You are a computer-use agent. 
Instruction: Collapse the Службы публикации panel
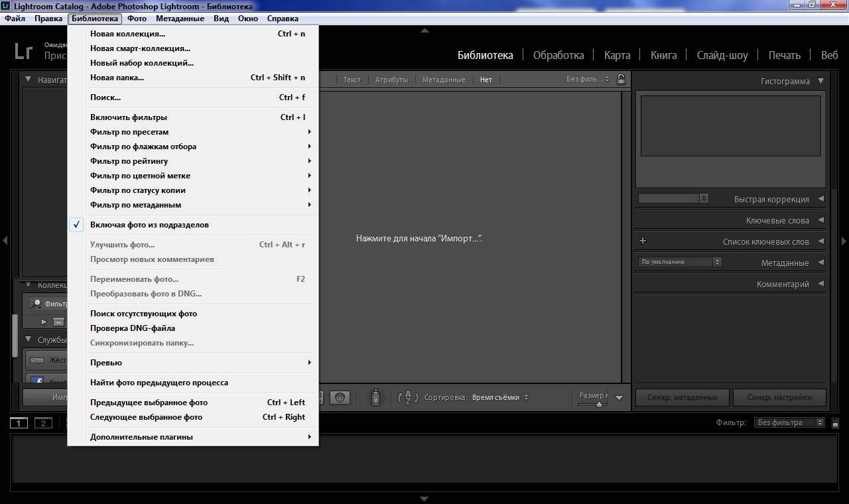click(x=29, y=340)
